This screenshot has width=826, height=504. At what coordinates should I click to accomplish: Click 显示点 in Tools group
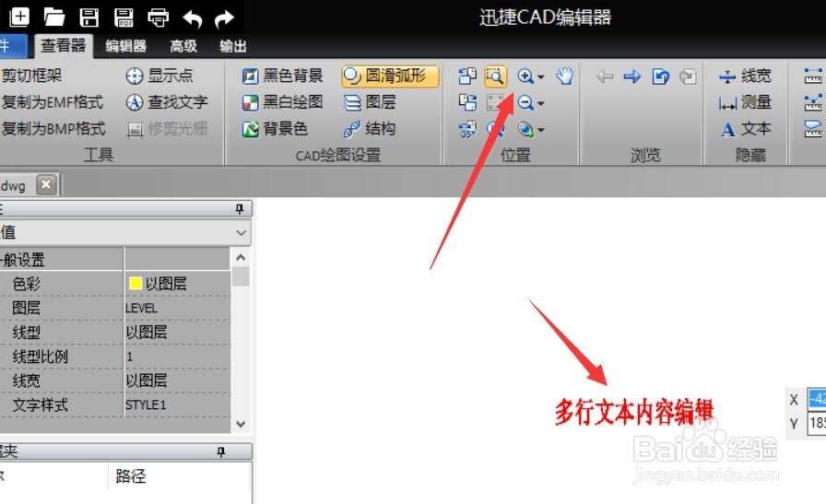[159, 76]
